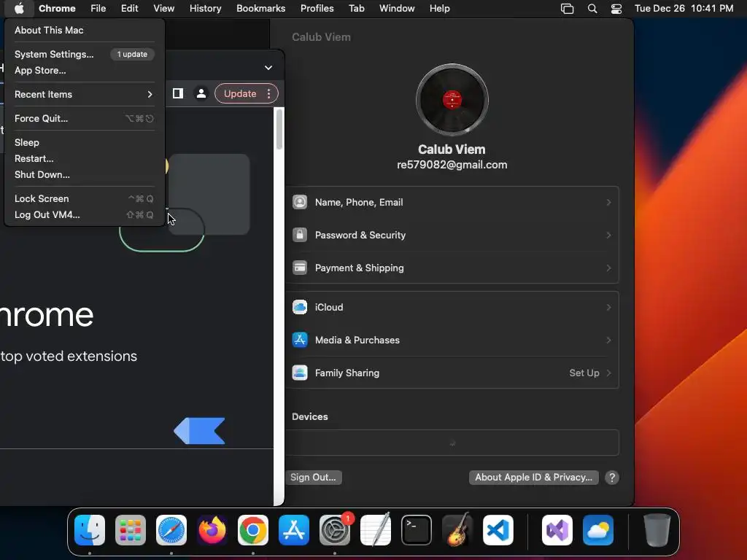Expand the Recent Items submenu arrow
Screen dimensions: 747x560
pos(150,94)
